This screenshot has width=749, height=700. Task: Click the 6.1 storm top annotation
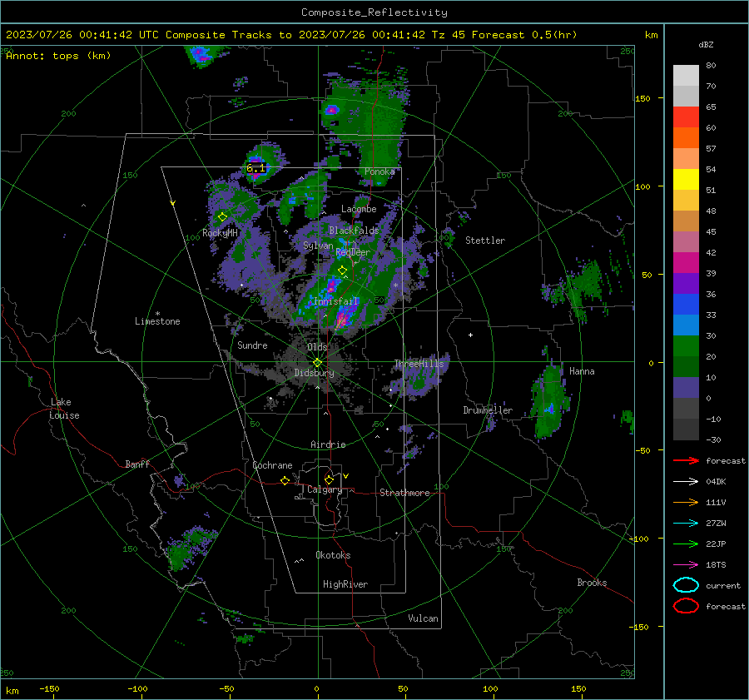pos(255,168)
